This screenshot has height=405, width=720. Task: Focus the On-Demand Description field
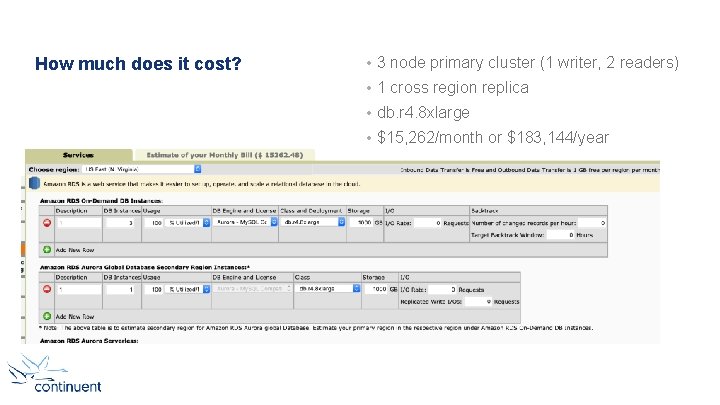point(79,223)
